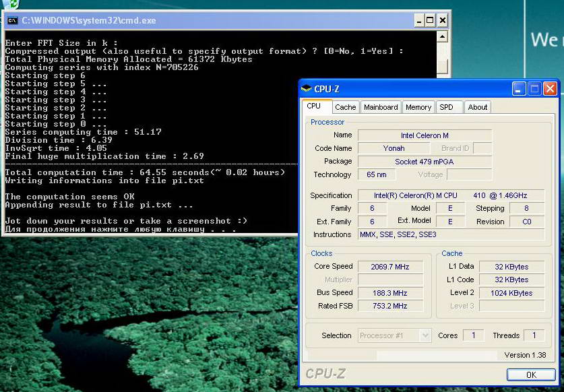564x392 pixels.
Task: Open the Mainboard tab in CPU-Z
Action: (381, 107)
